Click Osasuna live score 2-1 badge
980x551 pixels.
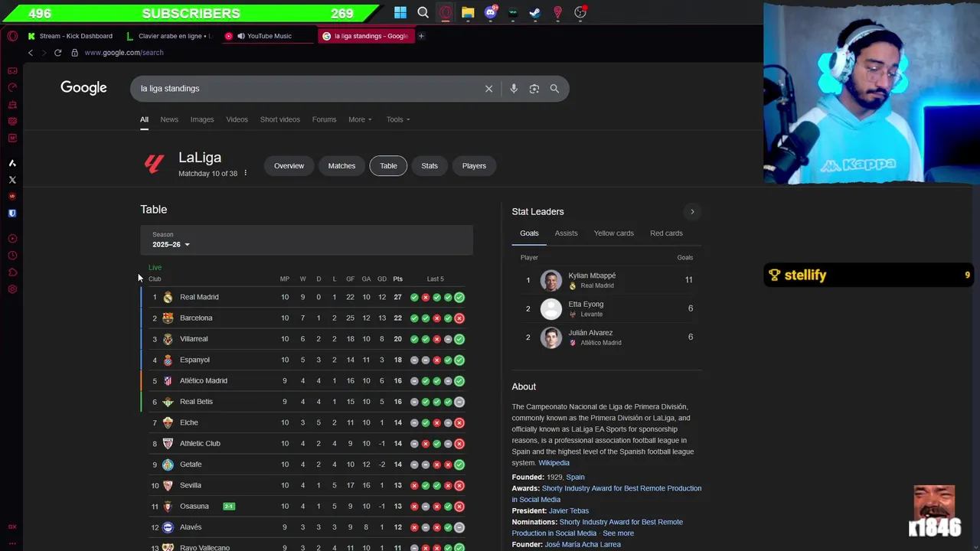229,506
